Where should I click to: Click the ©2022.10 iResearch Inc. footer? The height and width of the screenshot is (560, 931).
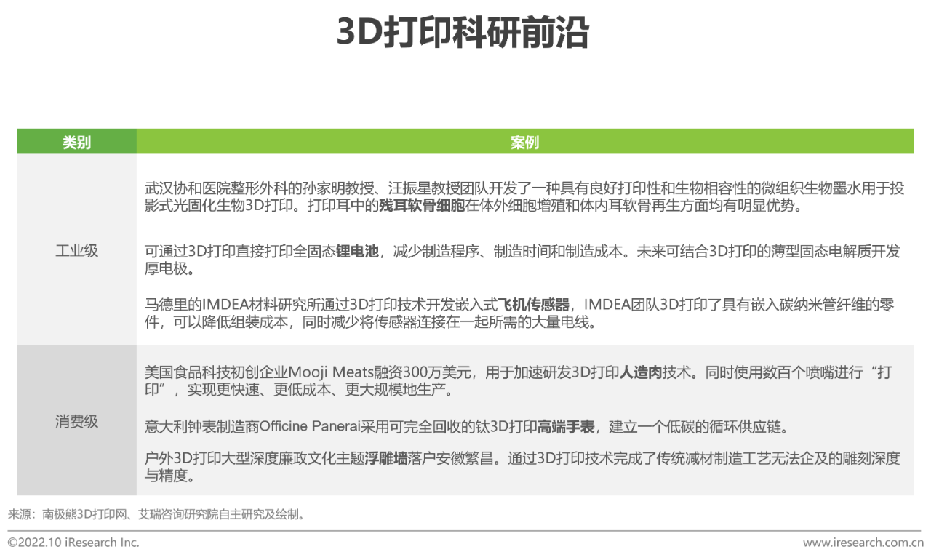pyautogui.click(x=73, y=543)
